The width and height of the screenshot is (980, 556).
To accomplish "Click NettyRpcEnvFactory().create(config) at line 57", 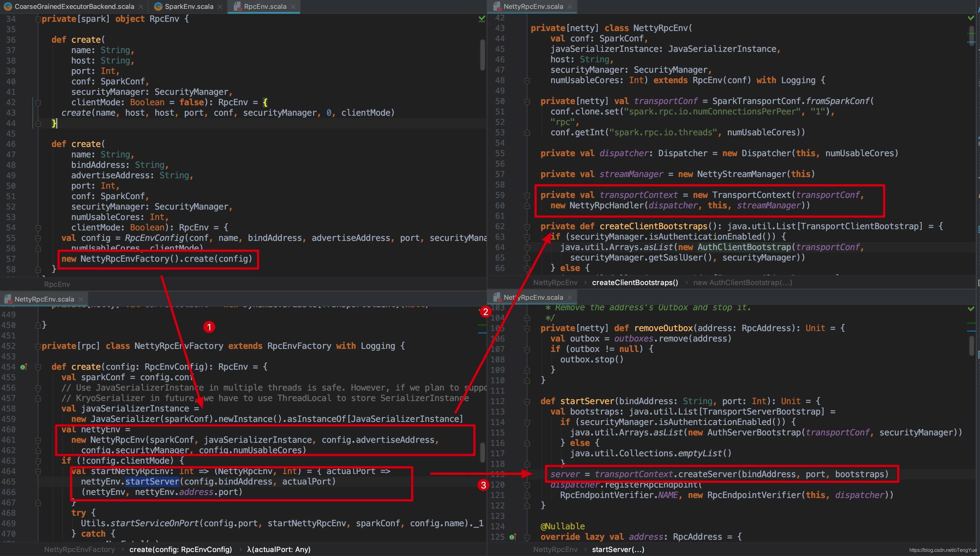I will point(166,259).
